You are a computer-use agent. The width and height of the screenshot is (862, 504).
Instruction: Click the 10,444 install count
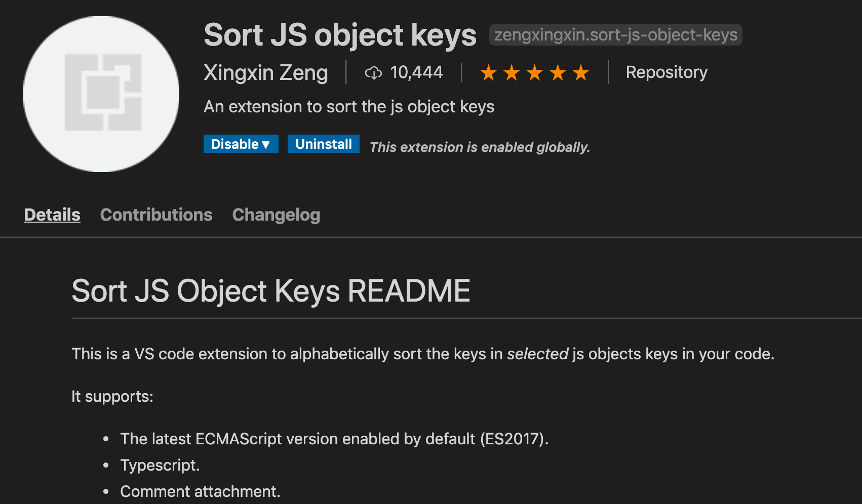(x=416, y=72)
